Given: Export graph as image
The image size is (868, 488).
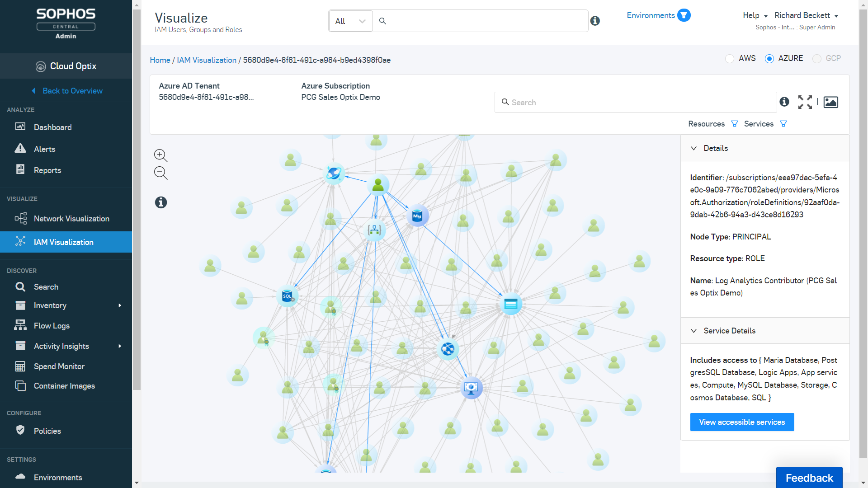Looking at the screenshot, I should click(x=830, y=102).
